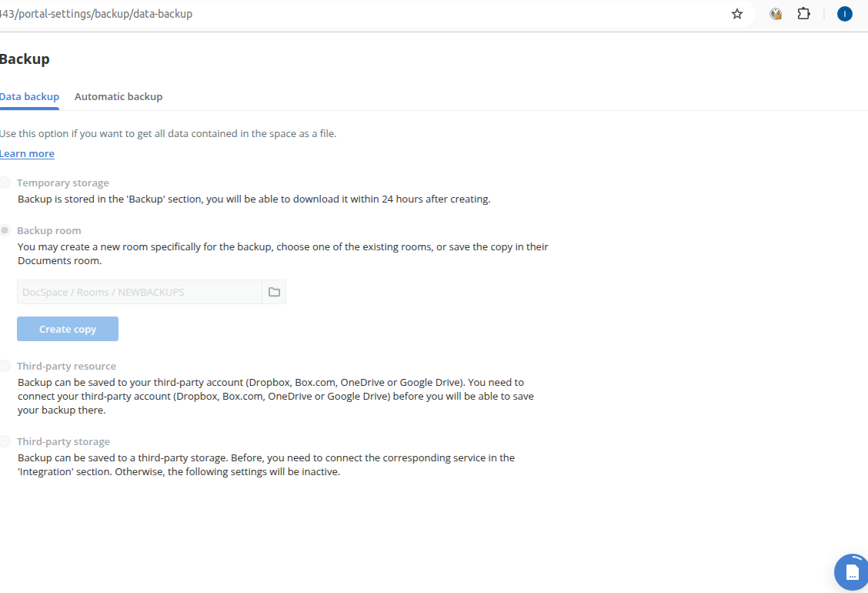Switch to the Data backup tab
The width and height of the screenshot is (868, 593).
[x=29, y=96]
